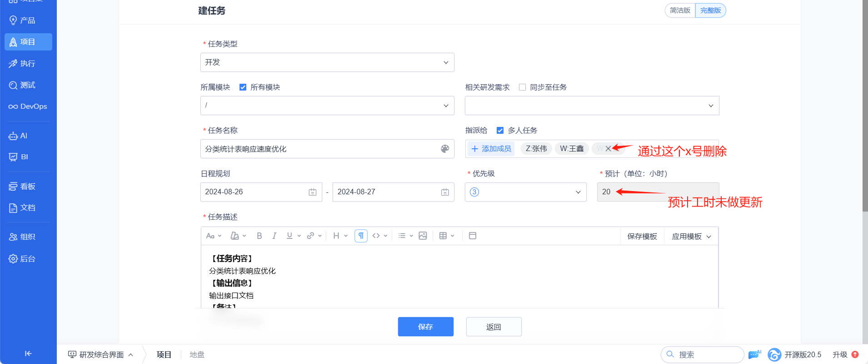This screenshot has height=364, width=868.
Task: Uncheck the 所有模块 checkbox
Action: pos(243,87)
